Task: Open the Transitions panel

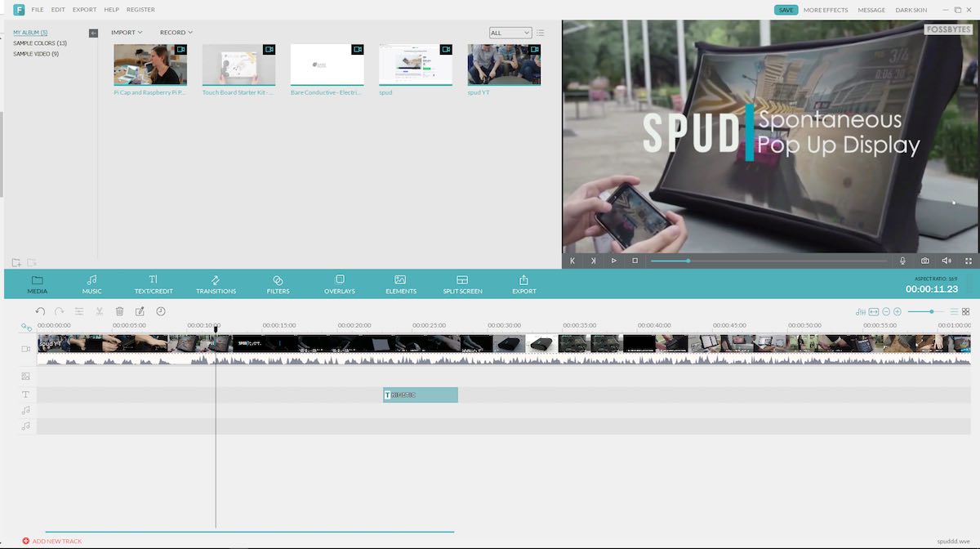Action: [x=216, y=284]
